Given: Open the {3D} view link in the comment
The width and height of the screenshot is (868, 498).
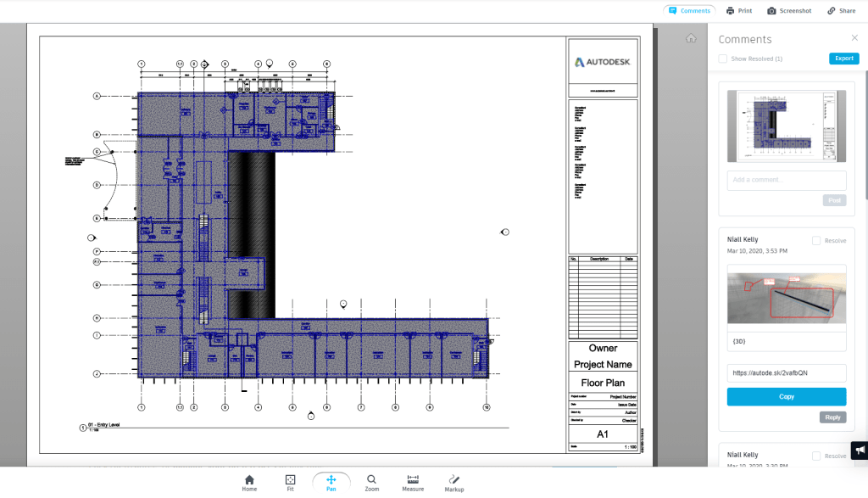Looking at the screenshot, I should [737, 341].
